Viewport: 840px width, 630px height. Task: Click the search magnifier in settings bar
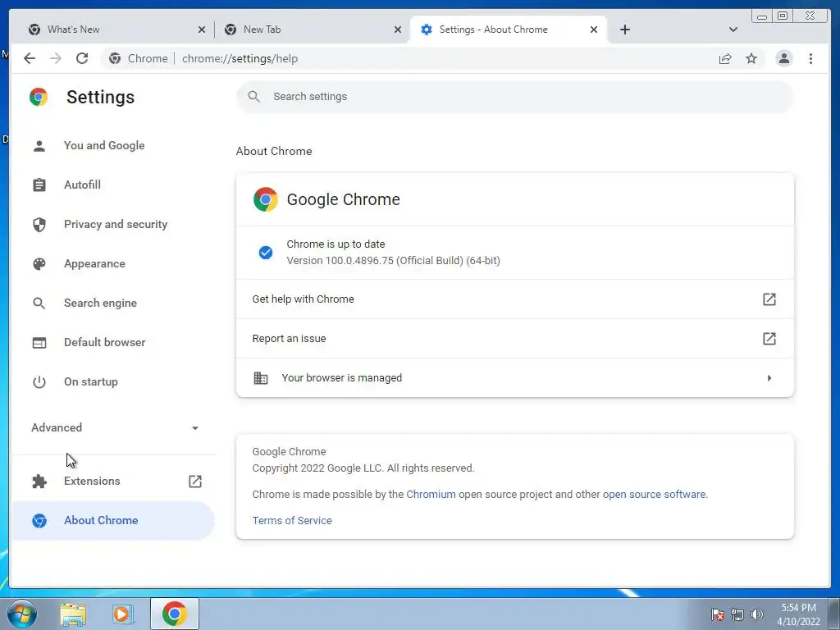(254, 97)
